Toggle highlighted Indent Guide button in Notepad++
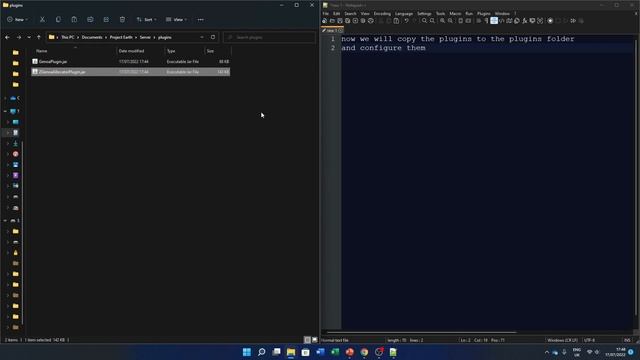640x360 pixels. tap(494, 20)
